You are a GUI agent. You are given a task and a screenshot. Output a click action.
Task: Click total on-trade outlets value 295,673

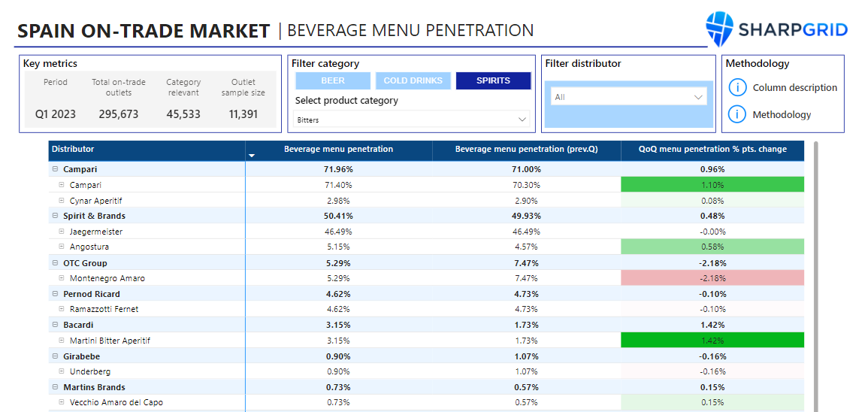119,114
